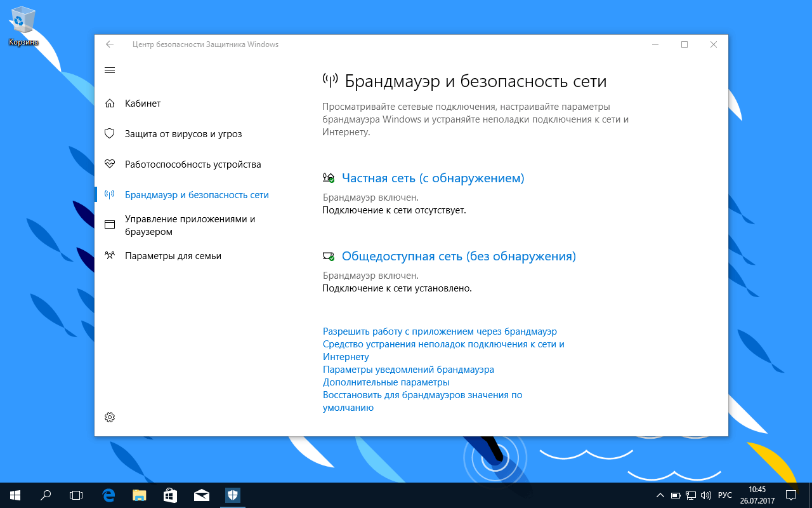Launch Microsoft Edge from the taskbar
Screen dimensions: 812x508
tap(108, 495)
